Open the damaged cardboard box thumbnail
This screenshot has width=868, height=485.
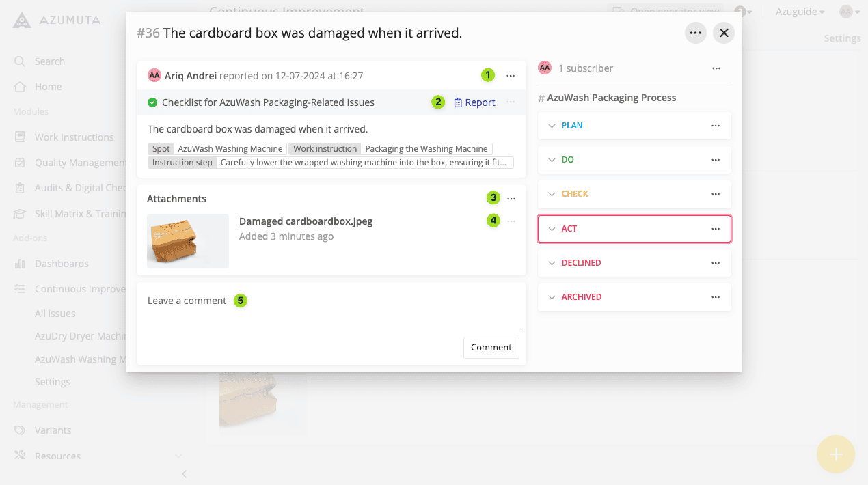coord(188,240)
